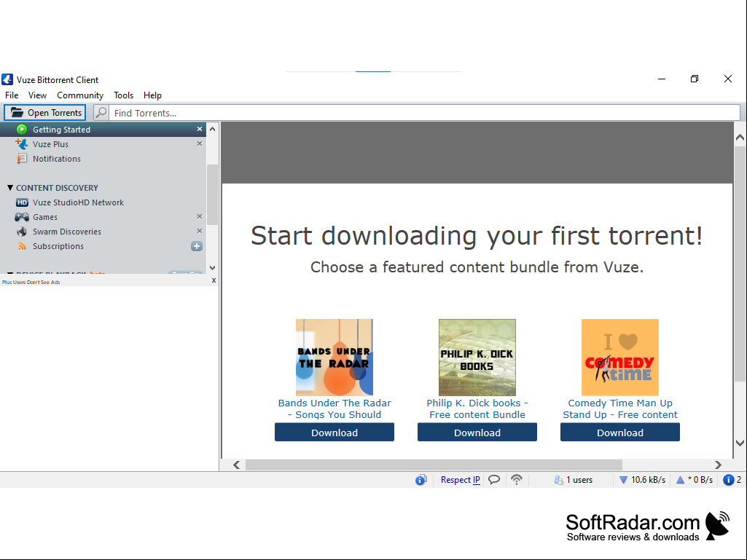Screen dimensions: 747x560
Task: Click the Games controller icon
Action: pyautogui.click(x=21, y=217)
